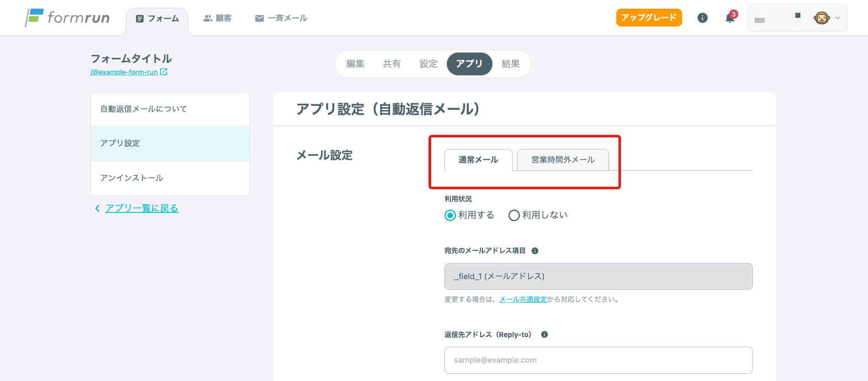Select アンインストール in the sidebar

pyautogui.click(x=132, y=178)
